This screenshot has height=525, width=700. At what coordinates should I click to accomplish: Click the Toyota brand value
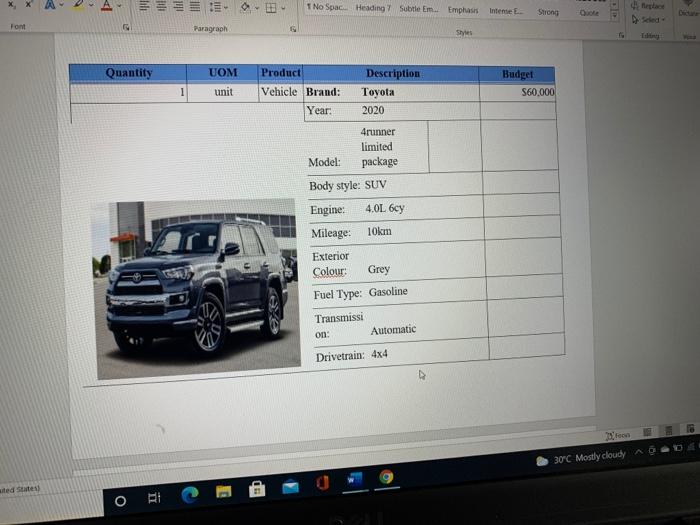378,92
